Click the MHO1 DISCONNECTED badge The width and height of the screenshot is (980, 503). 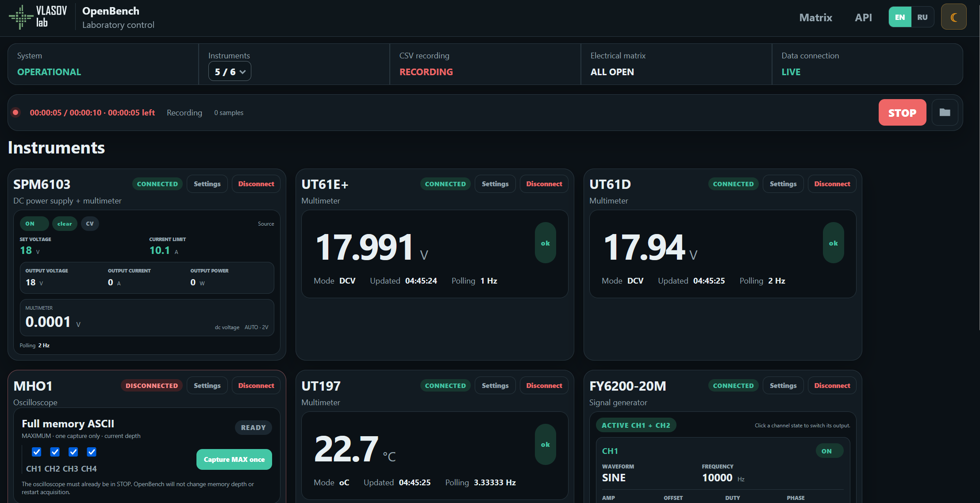click(152, 385)
